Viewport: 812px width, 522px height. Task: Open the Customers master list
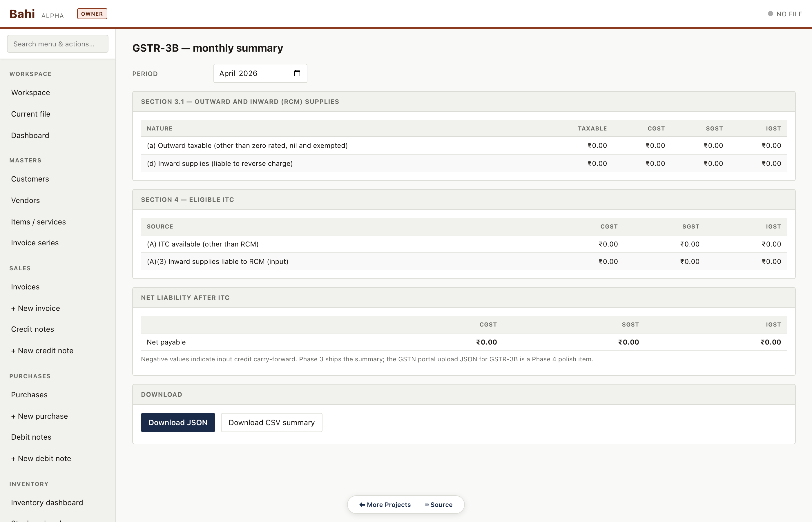[30, 179]
